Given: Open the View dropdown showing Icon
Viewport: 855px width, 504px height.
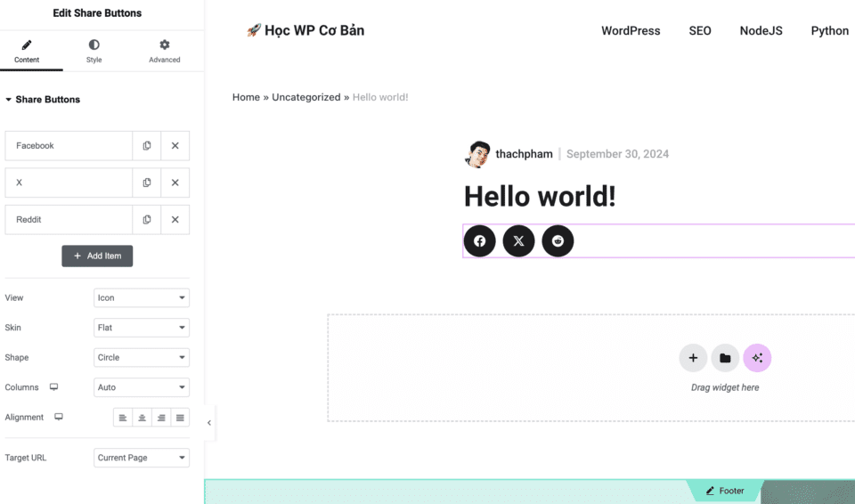Looking at the screenshot, I should pos(142,298).
